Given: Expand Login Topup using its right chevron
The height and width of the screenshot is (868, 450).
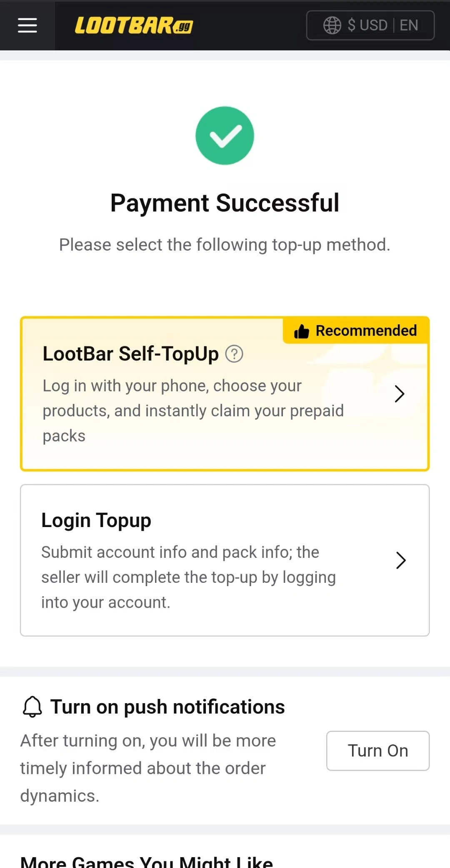Looking at the screenshot, I should pos(400,560).
